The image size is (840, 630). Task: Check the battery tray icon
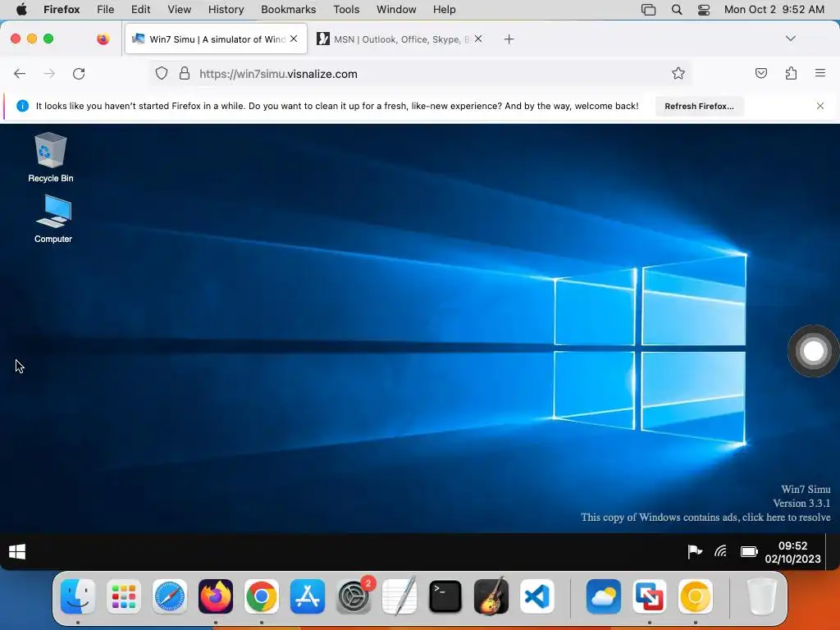[749, 551]
